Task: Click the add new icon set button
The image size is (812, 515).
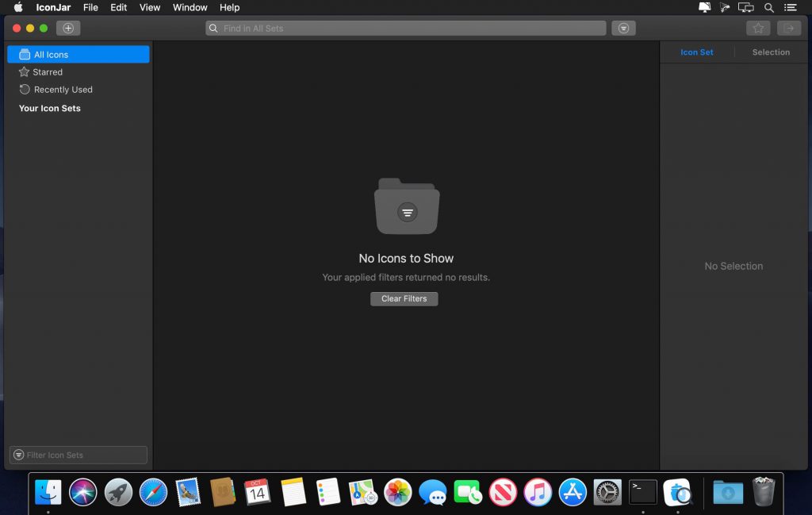Action: coord(68,27)
